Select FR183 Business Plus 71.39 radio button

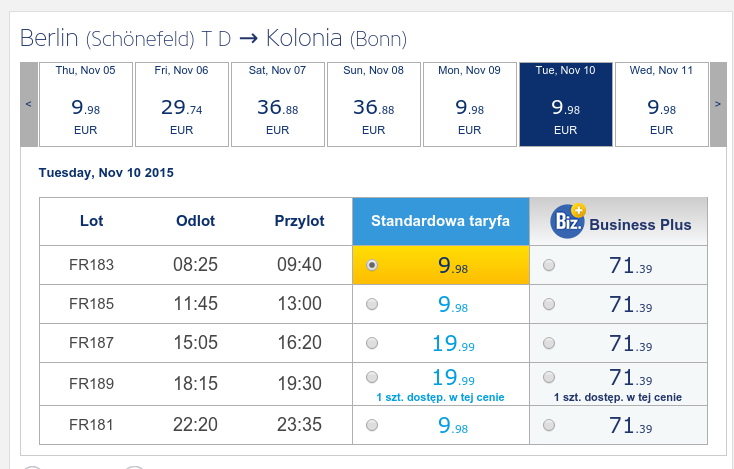549,265
